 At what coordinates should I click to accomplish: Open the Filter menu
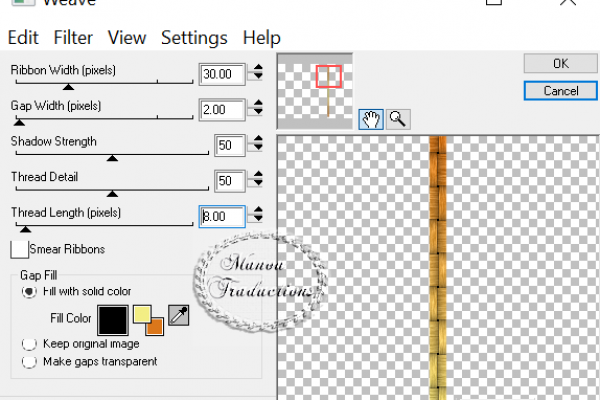[73, 38]
